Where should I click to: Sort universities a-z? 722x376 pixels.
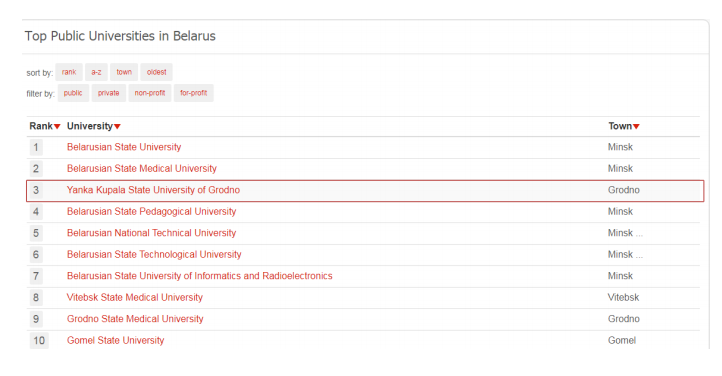(96, 72)
